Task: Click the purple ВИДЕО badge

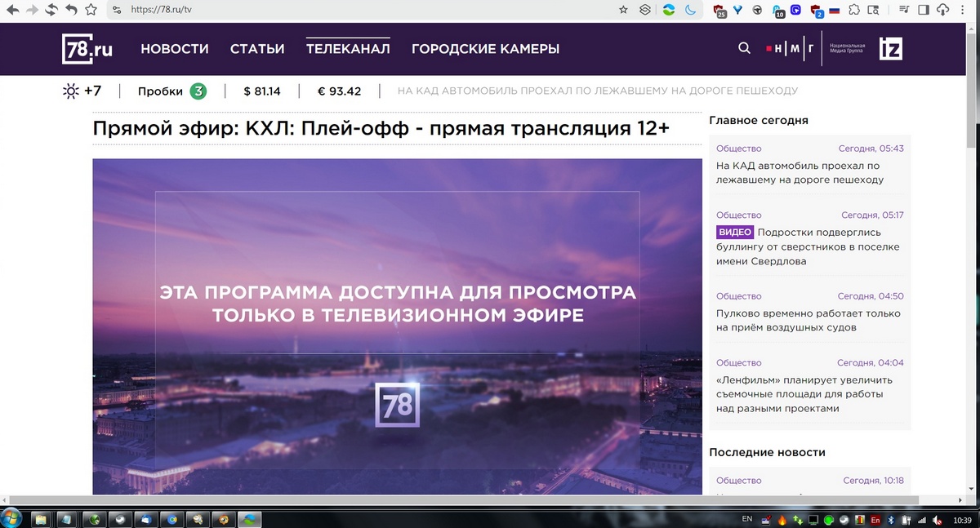Action: (735, 232)
